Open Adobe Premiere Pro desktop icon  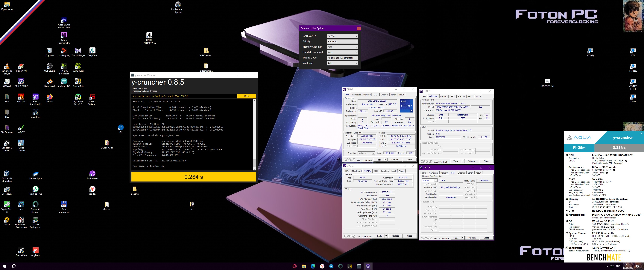64,38
